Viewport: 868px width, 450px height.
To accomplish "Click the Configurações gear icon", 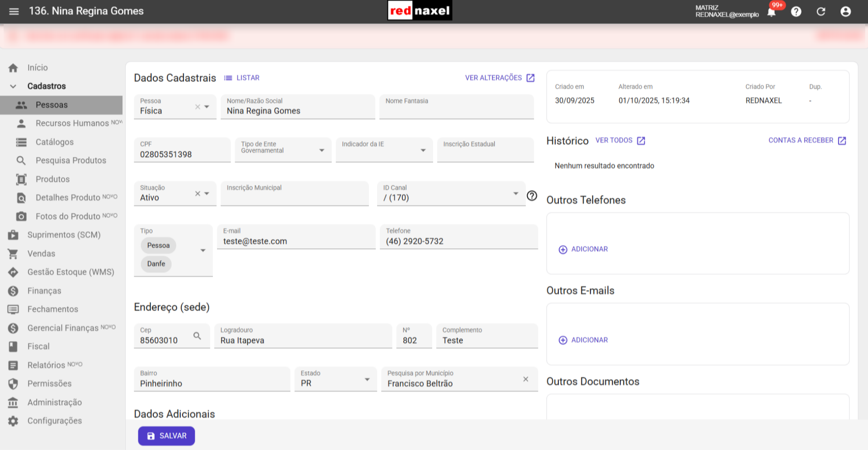I will click(x=13, y=421).
